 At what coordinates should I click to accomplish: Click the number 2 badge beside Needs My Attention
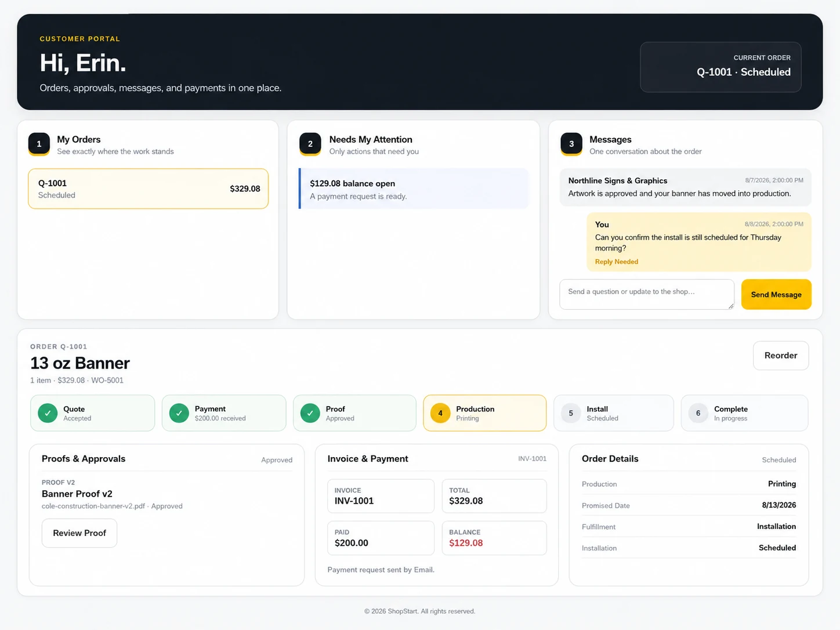[310, 144]
